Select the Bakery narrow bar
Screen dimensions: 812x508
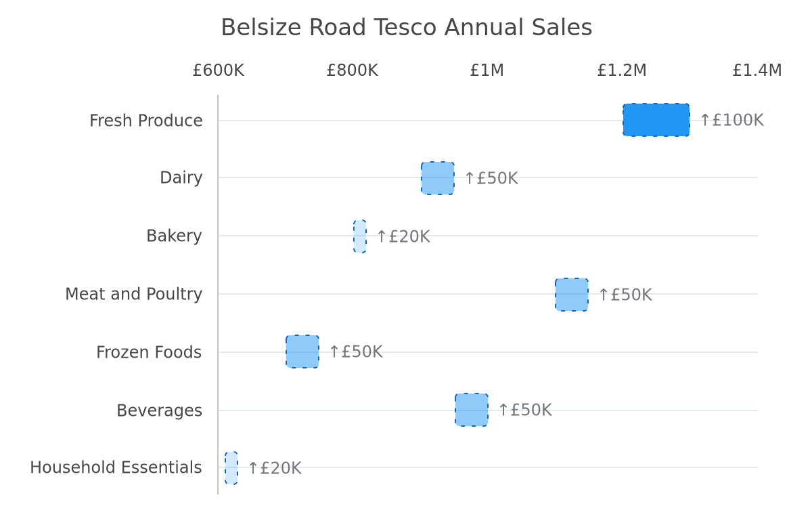pos(360,236)
